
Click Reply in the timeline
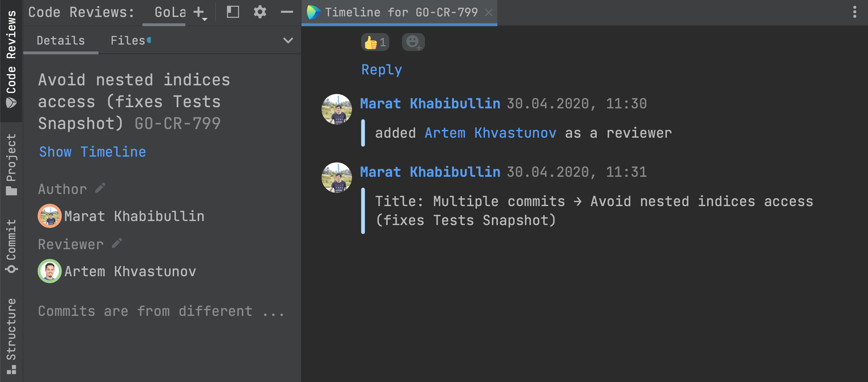(x=382, y=70)
